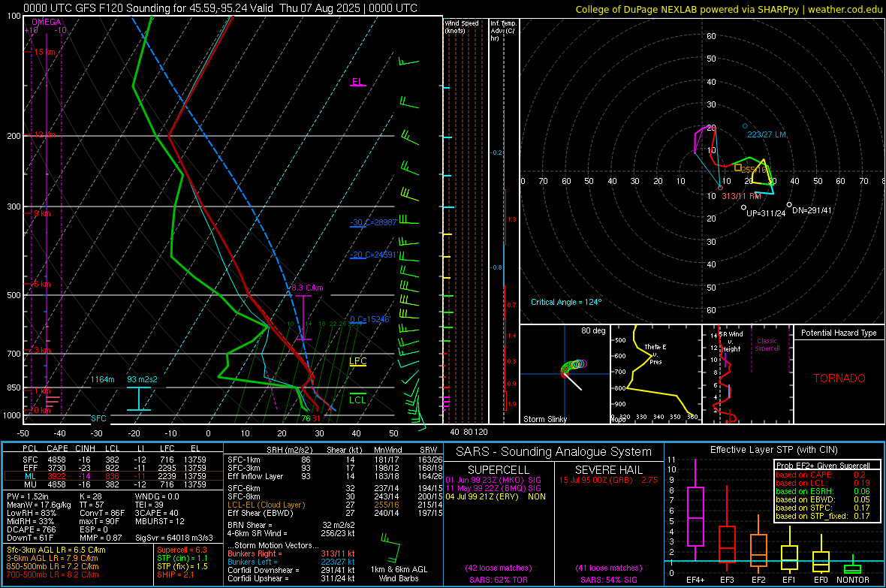
Task: Click the red TORNADO hazard text
Action: (x=839, y=378)
